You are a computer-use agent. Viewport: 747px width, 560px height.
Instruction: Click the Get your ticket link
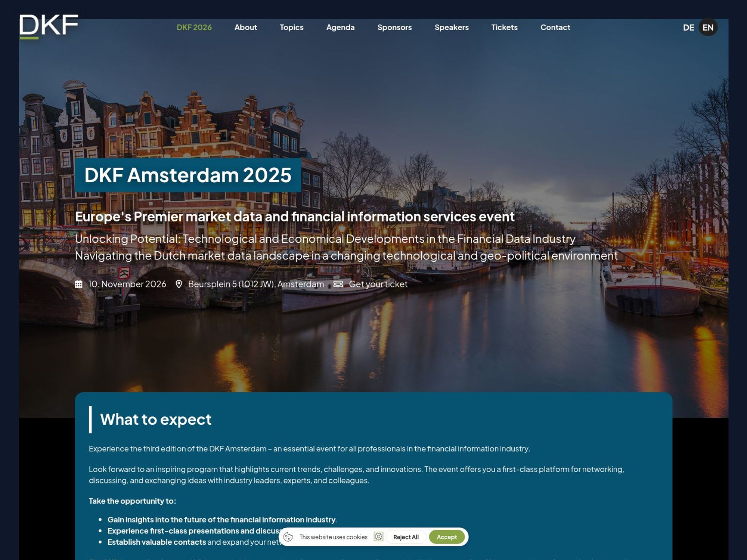[378, 284]
